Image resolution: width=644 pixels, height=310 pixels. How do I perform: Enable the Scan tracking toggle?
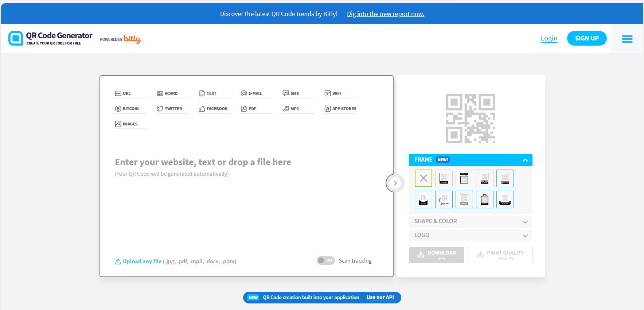325,260
